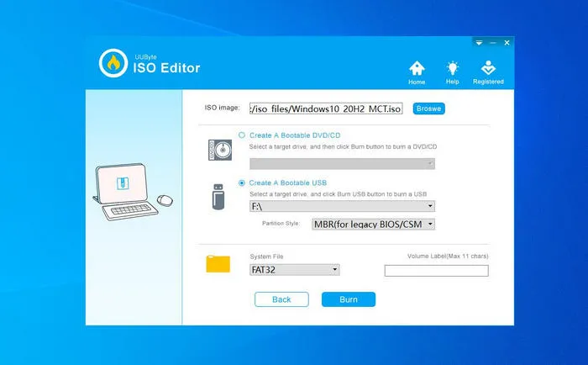Click 'Volume Label(Max 11 chars)' text

[x=448, y=257]
